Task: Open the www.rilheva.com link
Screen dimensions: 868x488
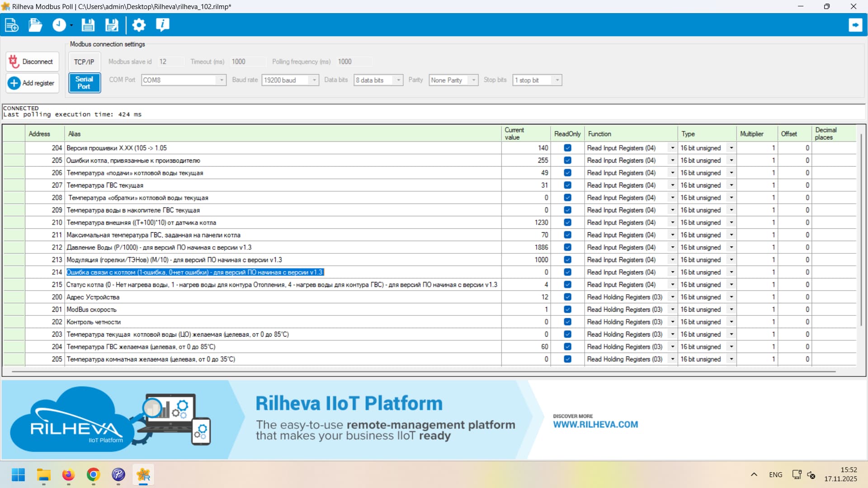Action: [595, 424]
